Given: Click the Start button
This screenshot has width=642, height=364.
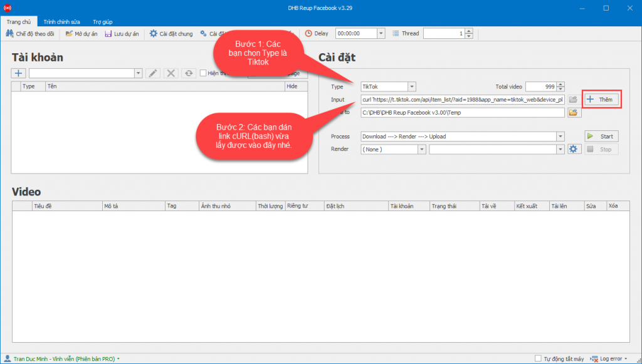Looking at the screenshot, I should [601, 137].
